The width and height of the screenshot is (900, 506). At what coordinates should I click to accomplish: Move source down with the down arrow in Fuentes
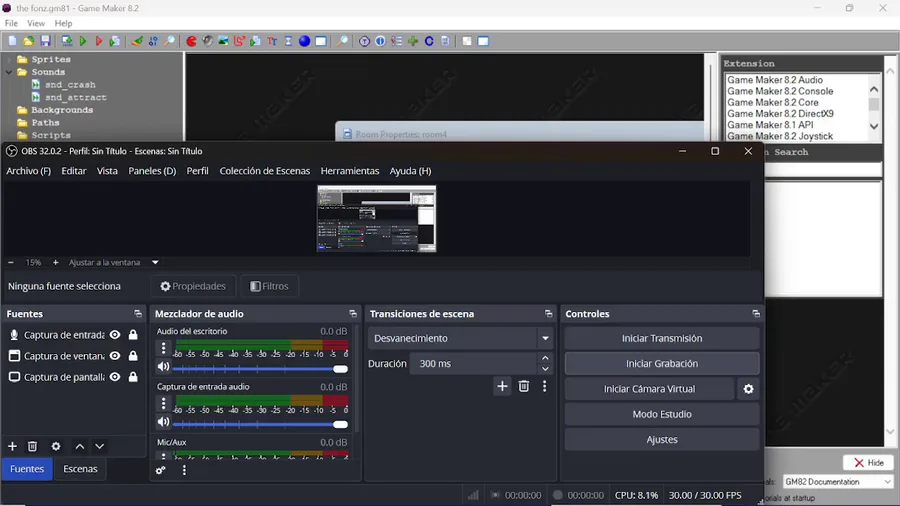tap(100, 446)
